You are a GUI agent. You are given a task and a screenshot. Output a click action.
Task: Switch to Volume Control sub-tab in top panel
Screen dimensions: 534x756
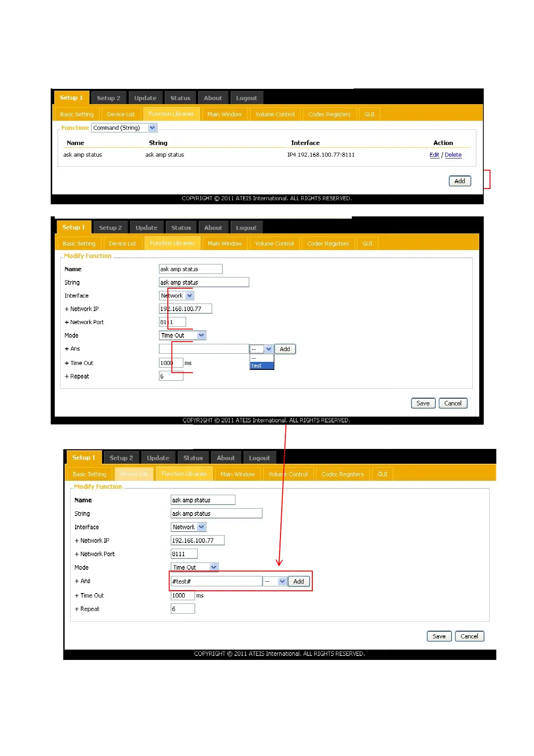pyautogui.click(x=275, y=114)
